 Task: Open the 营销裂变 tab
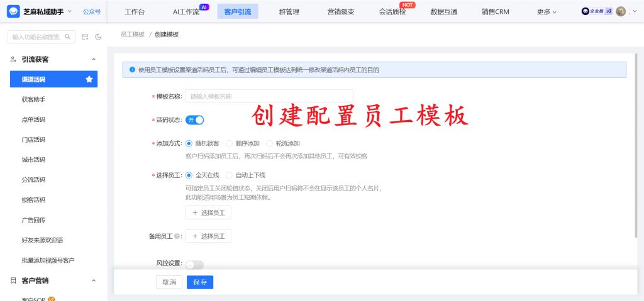(341, 12)
